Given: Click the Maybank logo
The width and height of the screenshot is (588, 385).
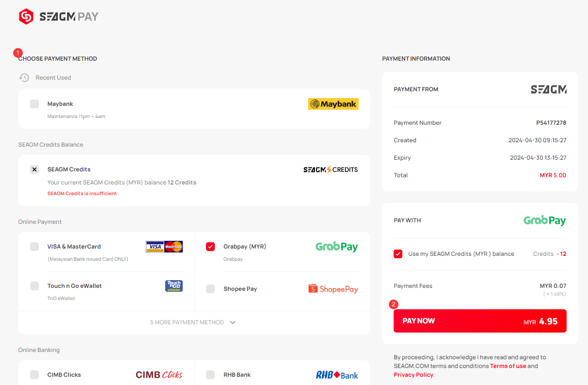Looking at the screenshot, I should [x=333, y=104].
